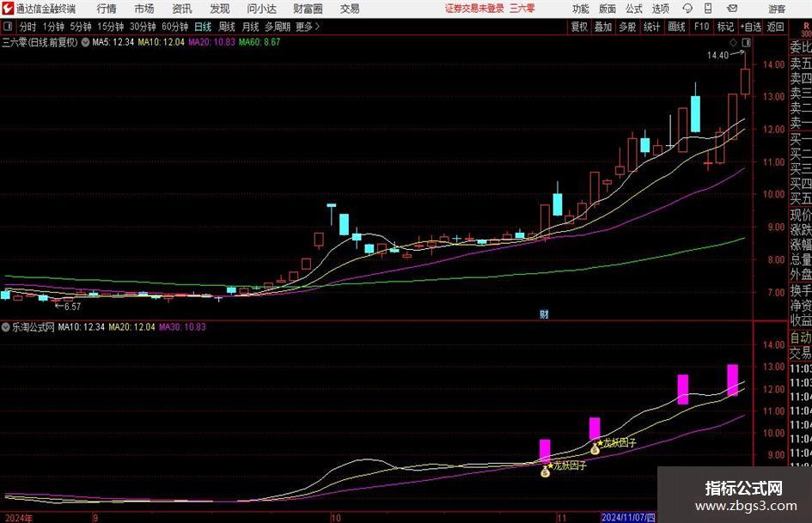Viewport: 812px width, 523px height.
Task: Expand the main chart indicator dropdown arrow
Action: click(85, 42)
